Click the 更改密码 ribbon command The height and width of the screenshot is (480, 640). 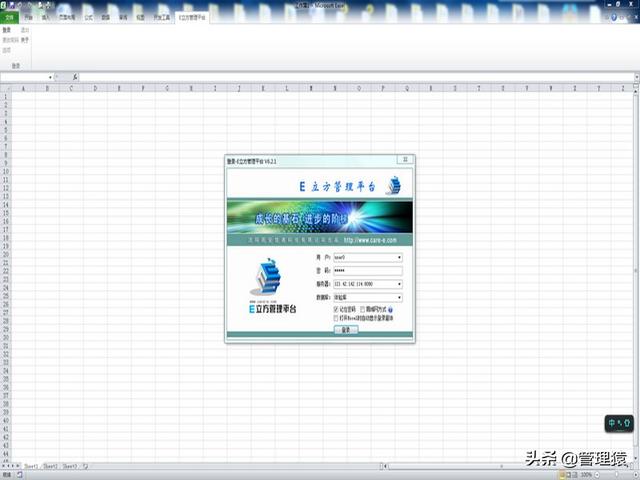pyautogui.click(x=10, y=40)
